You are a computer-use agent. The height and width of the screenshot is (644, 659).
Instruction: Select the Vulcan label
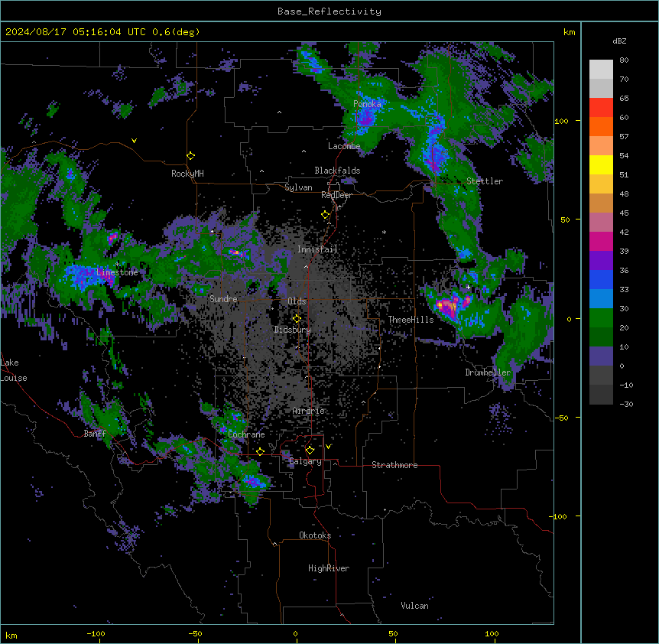[415, 606]
